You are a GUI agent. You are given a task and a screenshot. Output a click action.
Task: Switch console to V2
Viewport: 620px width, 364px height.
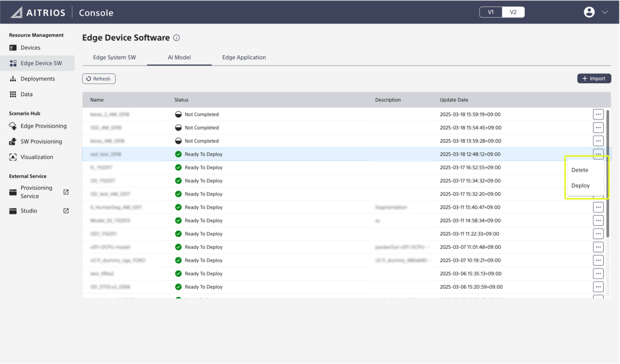click(x=513, y=12)
